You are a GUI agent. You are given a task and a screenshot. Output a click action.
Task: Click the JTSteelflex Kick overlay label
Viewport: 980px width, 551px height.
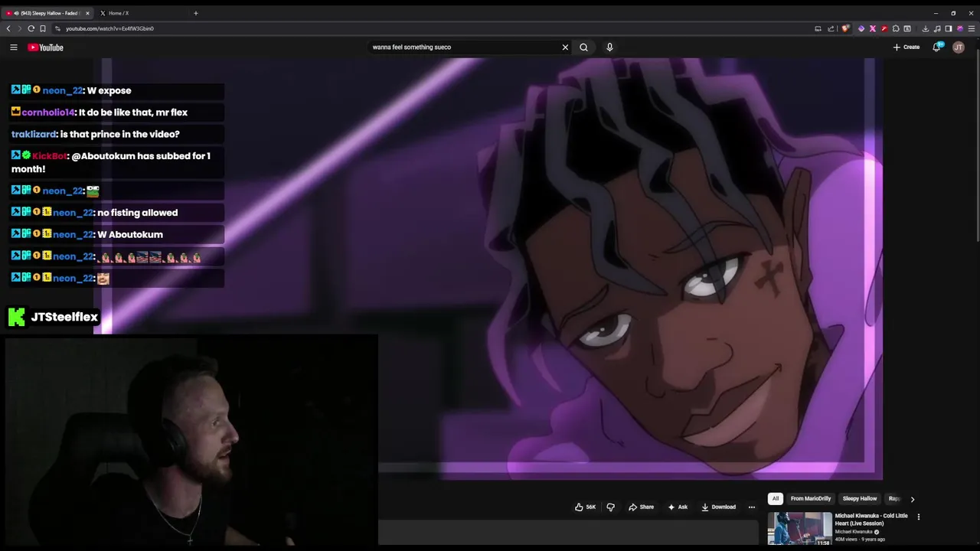click(x=53, y=317)
